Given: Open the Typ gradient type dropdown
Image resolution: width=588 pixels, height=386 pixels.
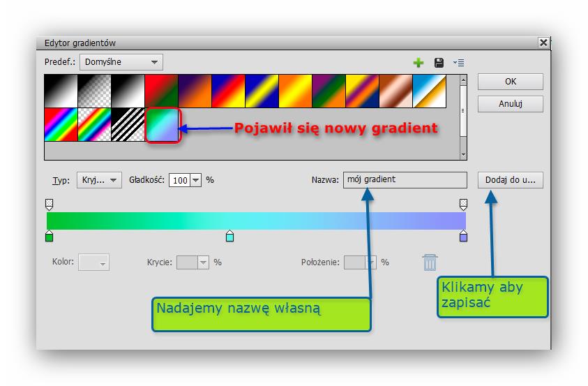Looking at the screenshot, I should 99,180.
